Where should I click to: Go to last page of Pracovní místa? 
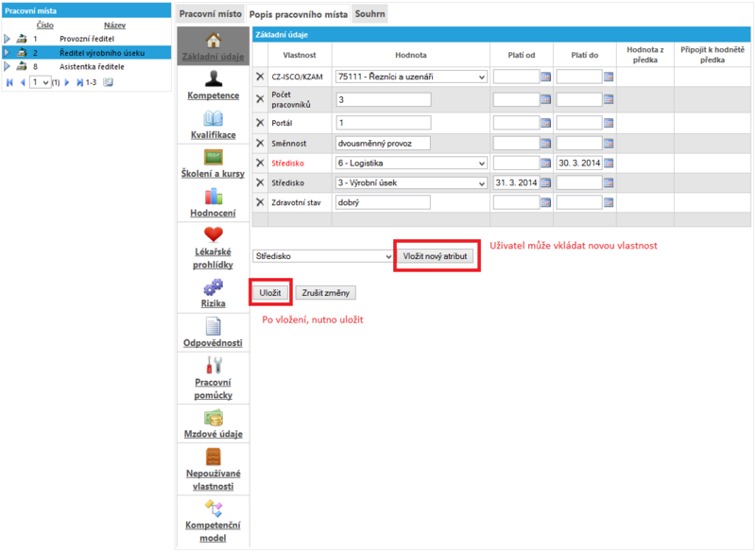click(79, 82)
